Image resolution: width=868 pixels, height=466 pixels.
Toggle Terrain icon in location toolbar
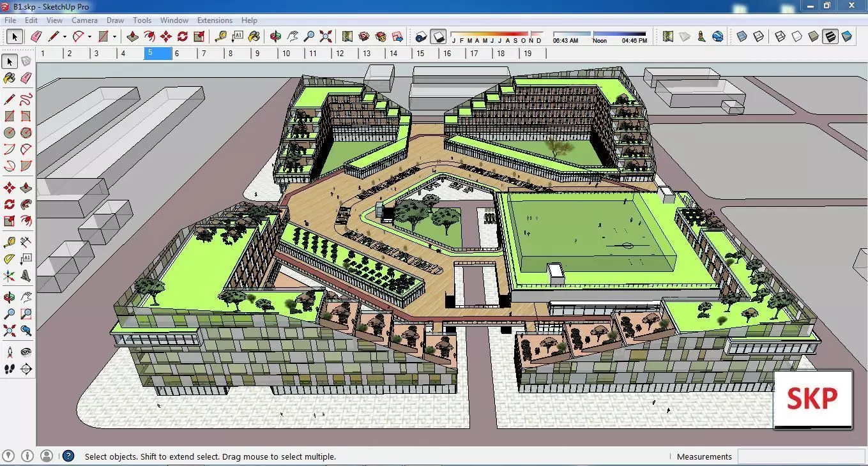685,36
